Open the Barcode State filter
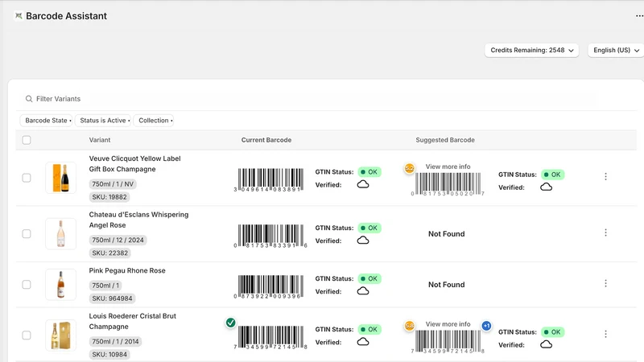 46,120
